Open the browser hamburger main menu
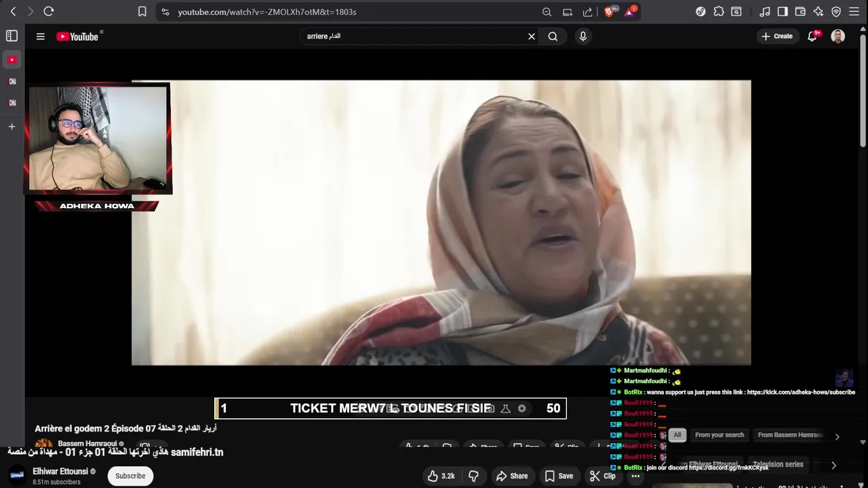This screenshot has width=868, height=488. coord(854,12)
